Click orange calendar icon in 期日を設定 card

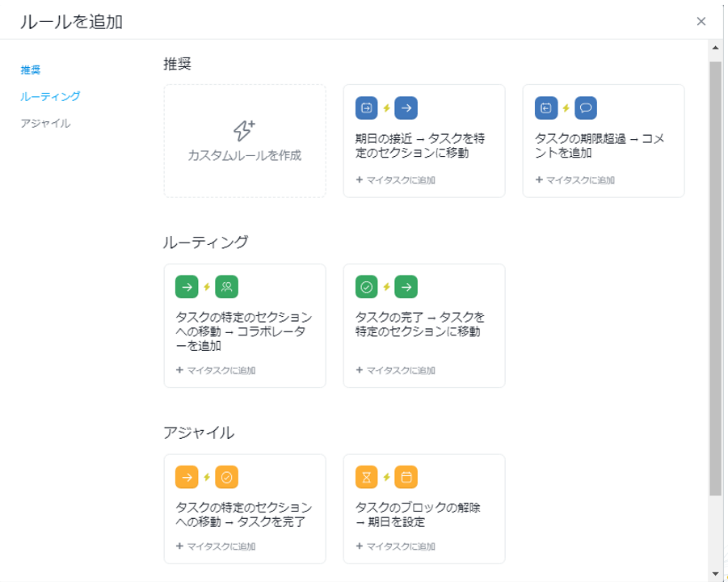(406, 477)
